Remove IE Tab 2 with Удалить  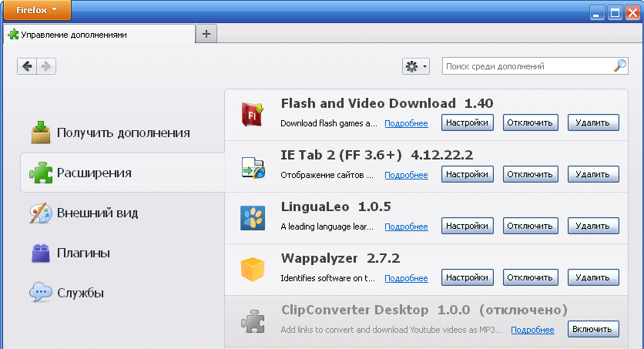593,174
